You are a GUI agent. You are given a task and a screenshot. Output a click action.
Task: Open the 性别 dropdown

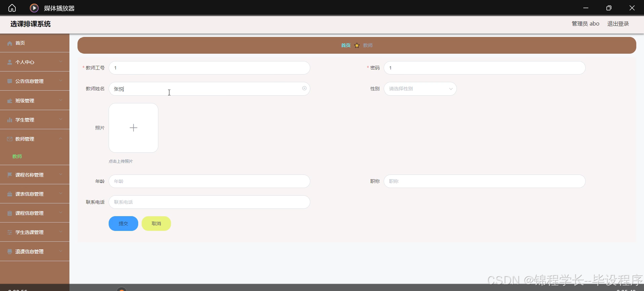tap(420, 89)
